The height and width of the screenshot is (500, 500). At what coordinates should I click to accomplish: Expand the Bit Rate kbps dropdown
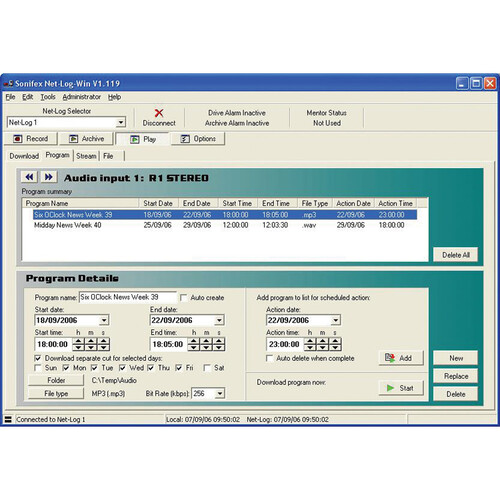(220, 393)
